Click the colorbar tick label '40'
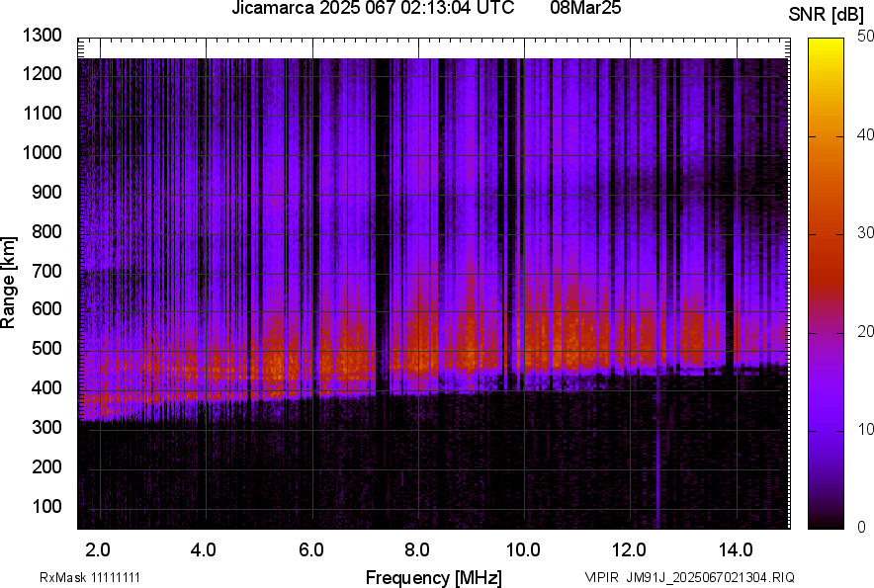 click(x=865, y=134)
